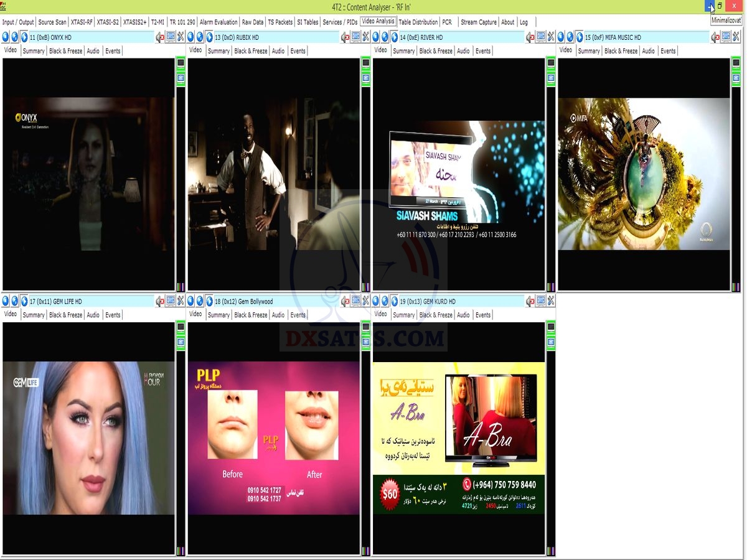
Task: Switch to the Stream Capture tab
Action: tap(478, 22)
